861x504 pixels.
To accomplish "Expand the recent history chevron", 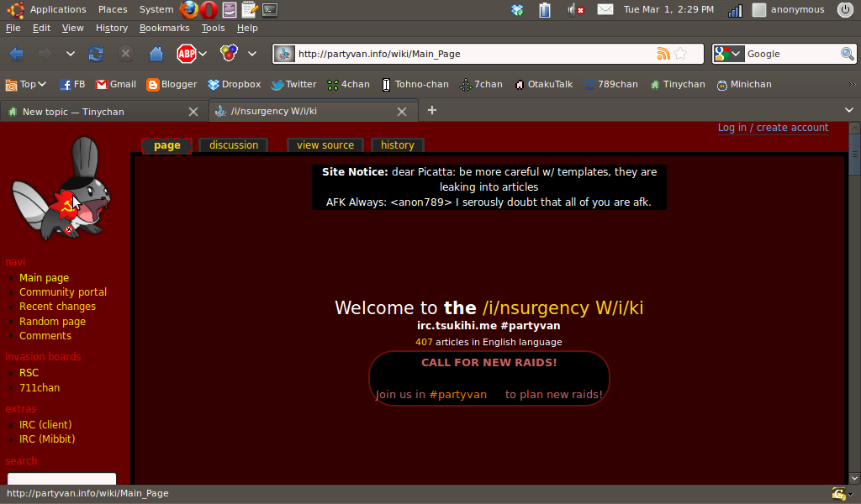I will point(71,53).
